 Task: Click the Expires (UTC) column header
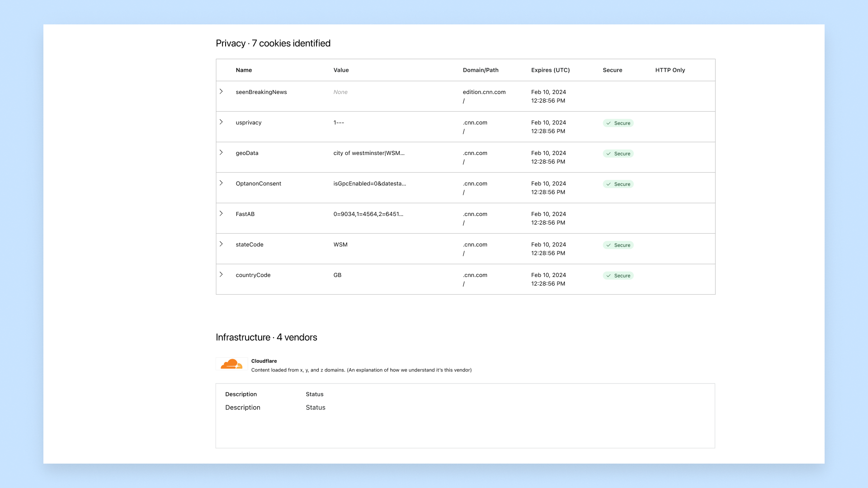coord(550,70)
